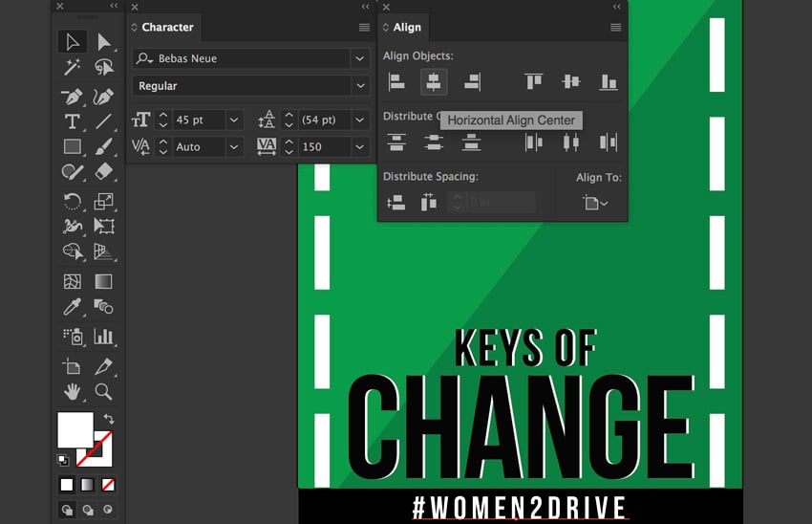Image resolution: width=812 pixels, height=524 pixels.
Task: Select the Lasso tool
Action: [103, 67]
